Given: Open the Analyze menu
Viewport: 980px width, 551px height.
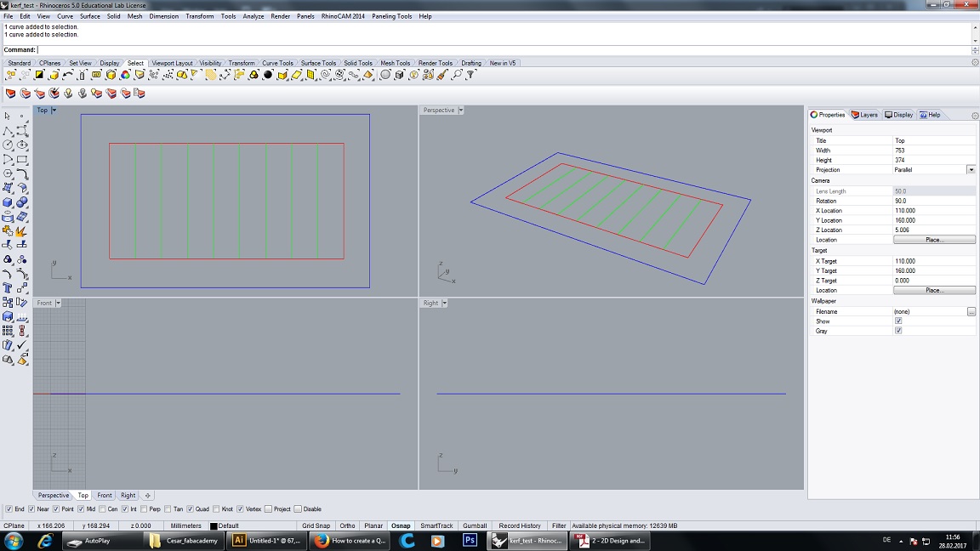Looking at the screenshot, I should [x=254, y=16].
